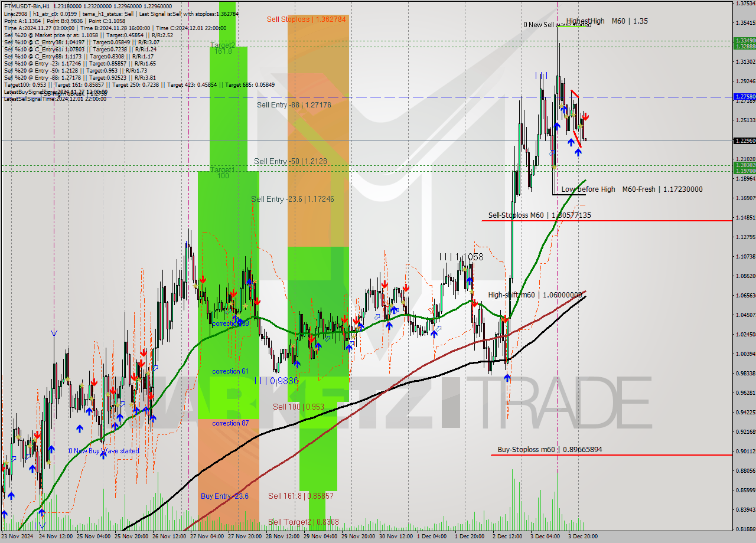Click the '28 Nov 12:00' time axis label
The height and width of the screenshot is (543, 756).
click(x=284, y=537)
